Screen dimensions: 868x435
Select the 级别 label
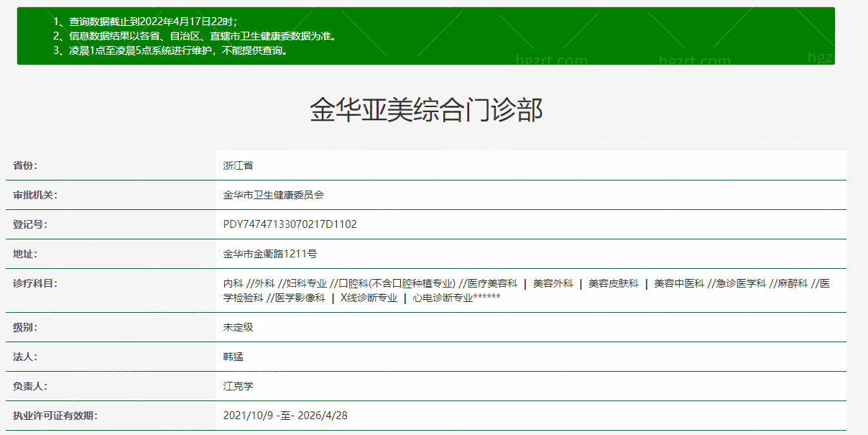25,327
